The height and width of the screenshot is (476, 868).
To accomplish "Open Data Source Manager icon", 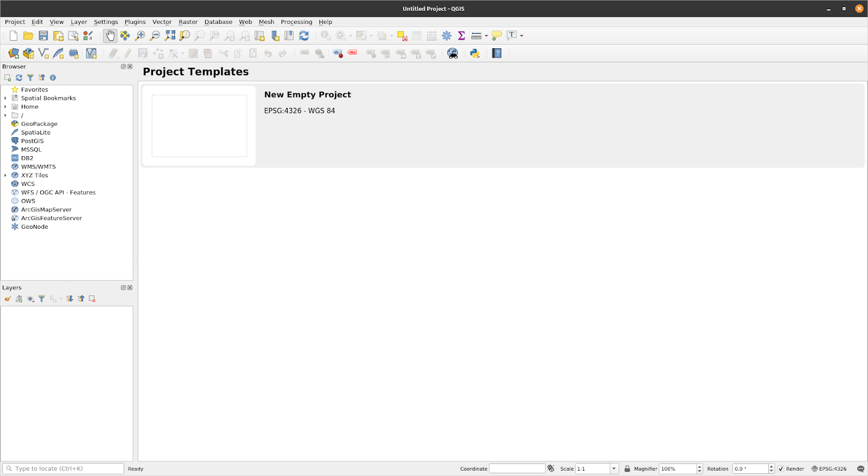I will [x=14, y=53].
